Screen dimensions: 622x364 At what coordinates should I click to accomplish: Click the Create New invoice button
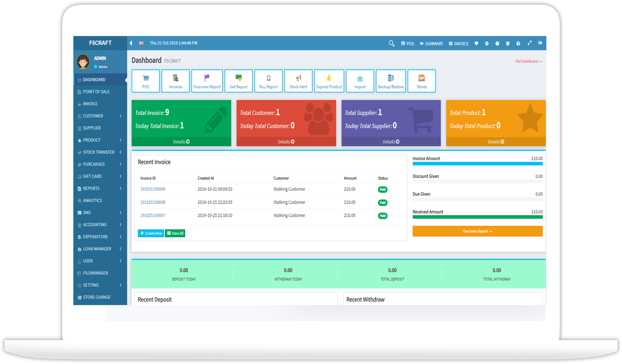[151, 233]
